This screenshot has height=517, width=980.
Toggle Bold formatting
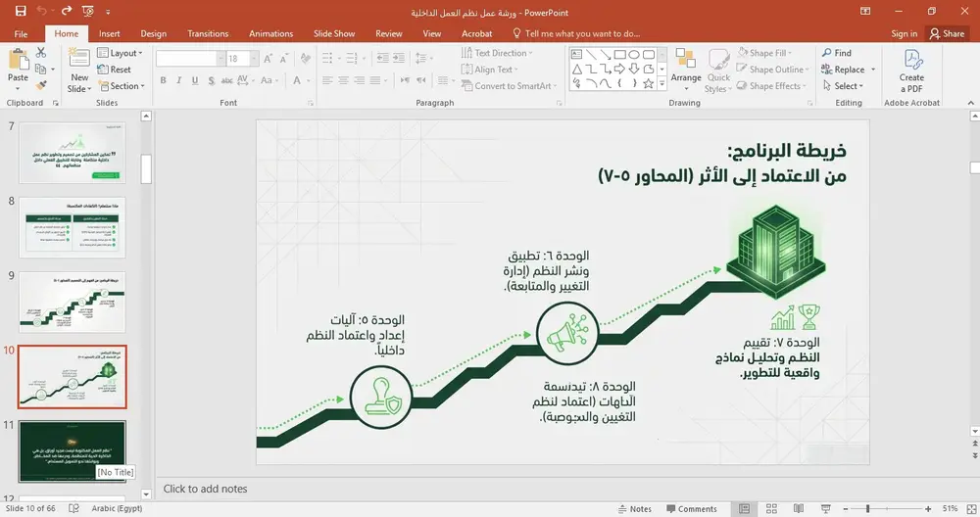tap(163, 80)
